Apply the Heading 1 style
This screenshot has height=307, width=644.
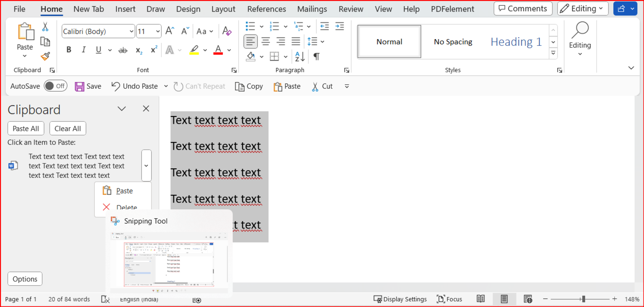(x=516, y=42)
